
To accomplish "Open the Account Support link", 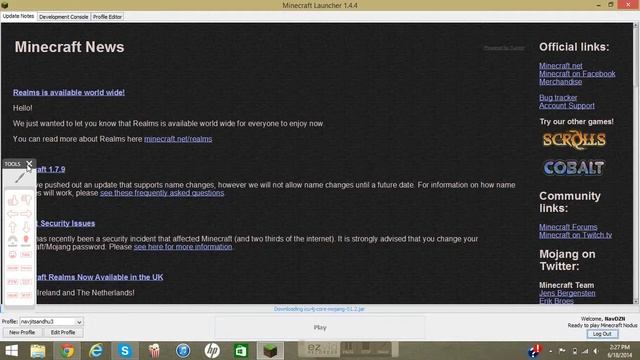I will (567, 106).
